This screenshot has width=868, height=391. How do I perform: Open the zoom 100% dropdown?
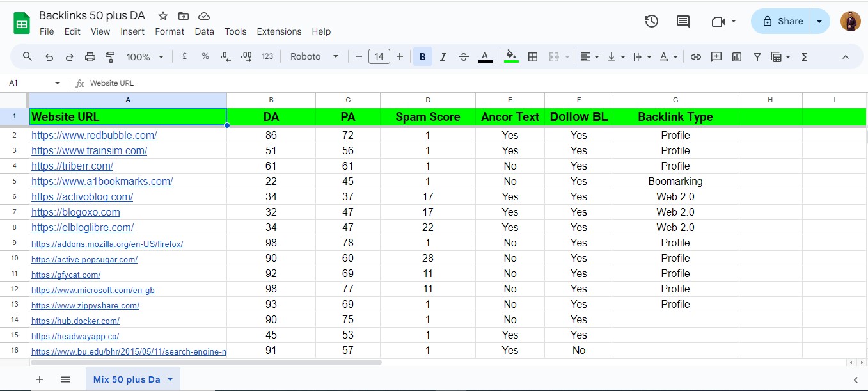pos(145,56)
